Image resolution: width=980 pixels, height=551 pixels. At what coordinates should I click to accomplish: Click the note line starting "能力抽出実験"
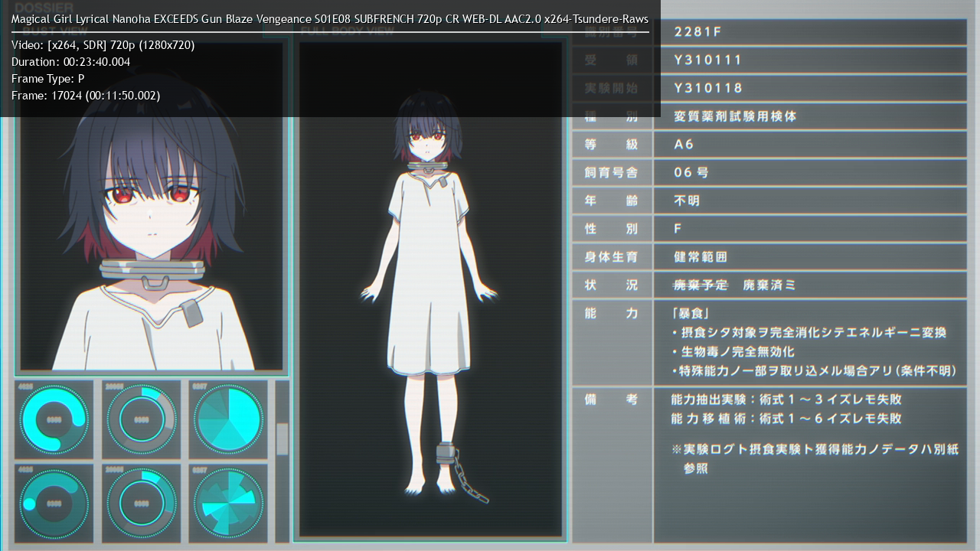click(x=786, y=399)
